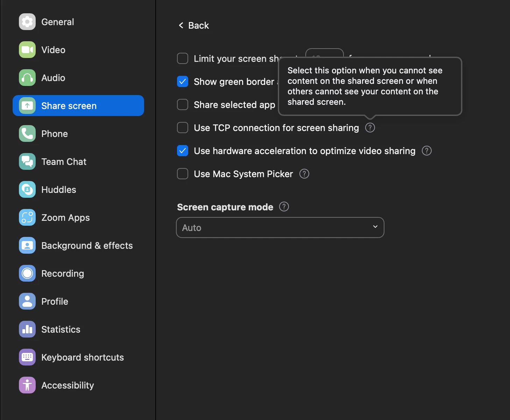
Task: Open the Statistics bar chart icon
Action: (x=27, y=329)
